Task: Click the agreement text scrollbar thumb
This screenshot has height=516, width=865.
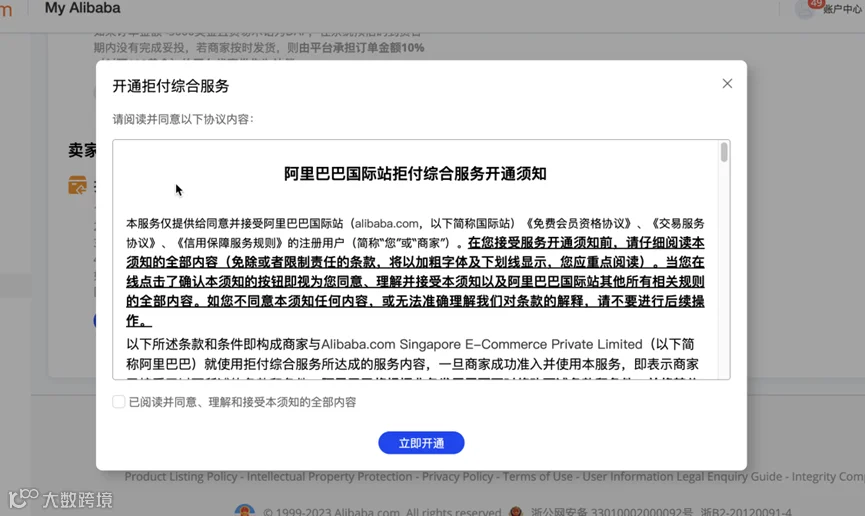Action: [724, 152]
